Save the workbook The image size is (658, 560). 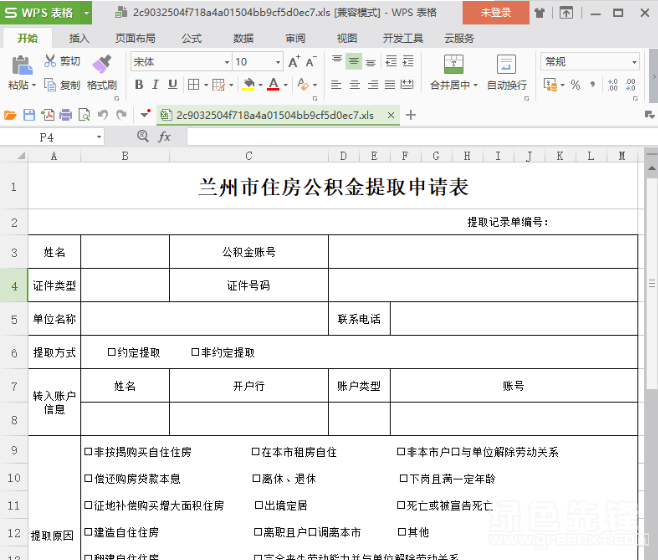point(29,115)
